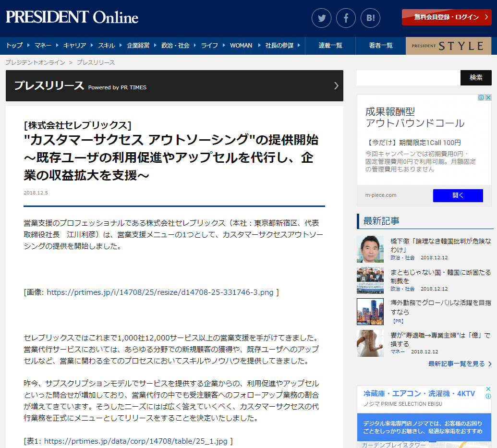Image resolution: width=497 pixels, height=448 pixels.
Task: Click the 成果報酬型 アウトバウンドコール ad headline
Action: [x=414, y=117]
